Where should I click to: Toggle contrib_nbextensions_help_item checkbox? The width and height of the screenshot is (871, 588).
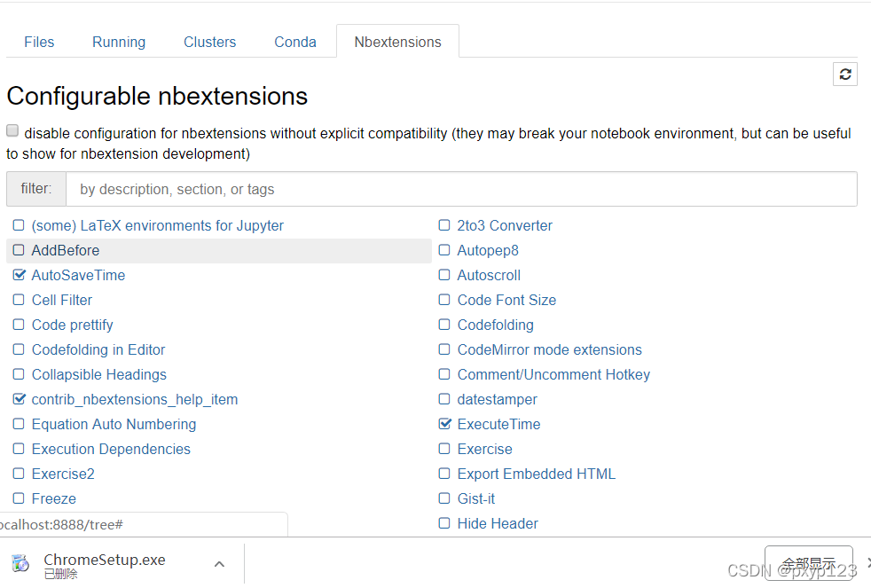point(19,399)
